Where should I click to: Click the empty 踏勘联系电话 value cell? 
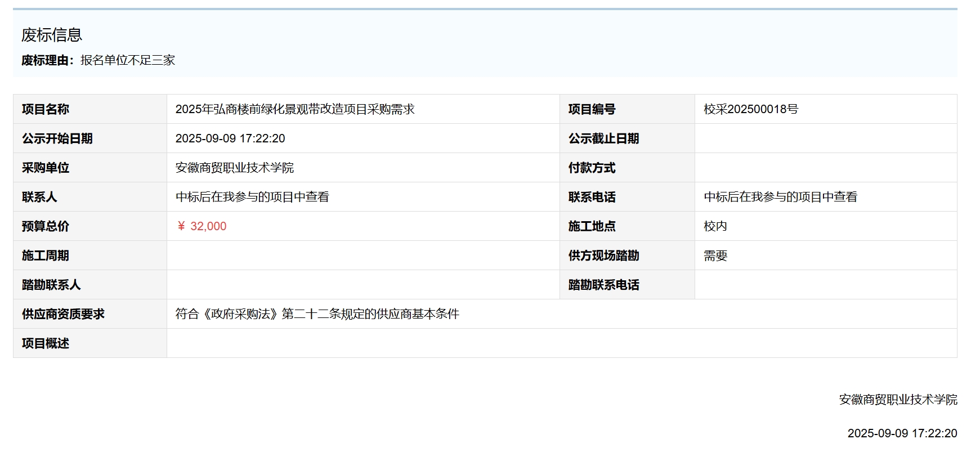(x=825, y=285)
